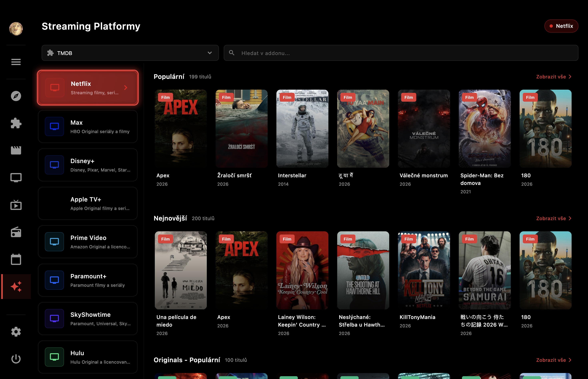Screen dimensions: 588x379
Task: Select the sparkles Streaming Platforms icon
Action: 16,287
